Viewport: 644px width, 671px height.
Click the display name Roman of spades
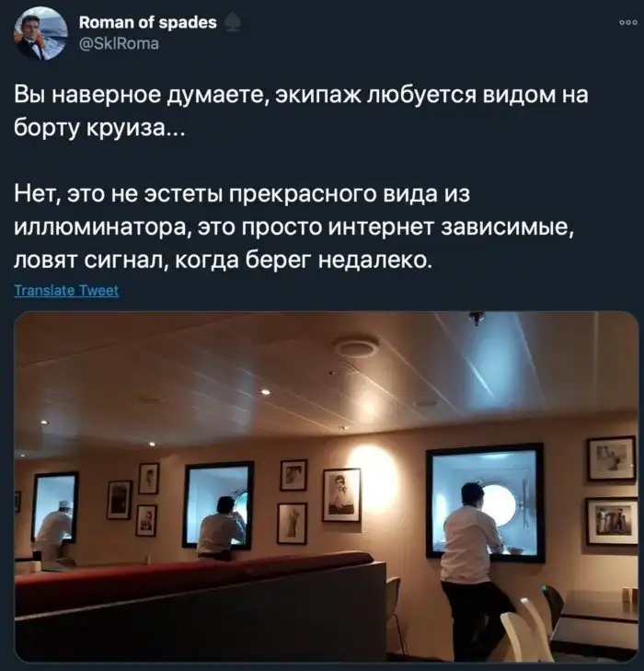[148, 23]
